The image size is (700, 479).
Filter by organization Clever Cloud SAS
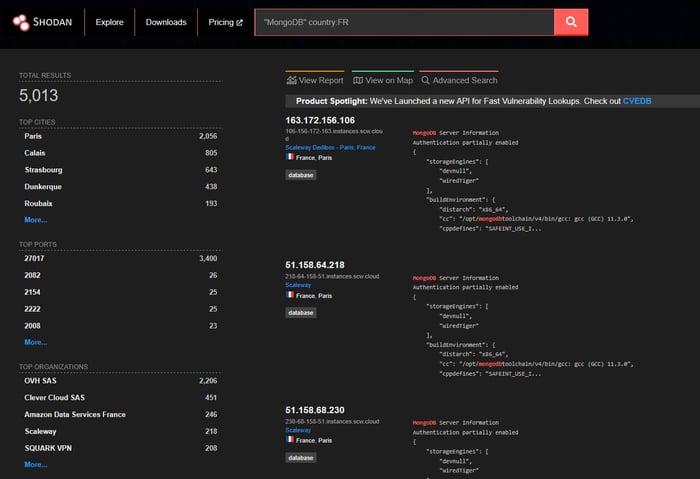pos(54,397)
